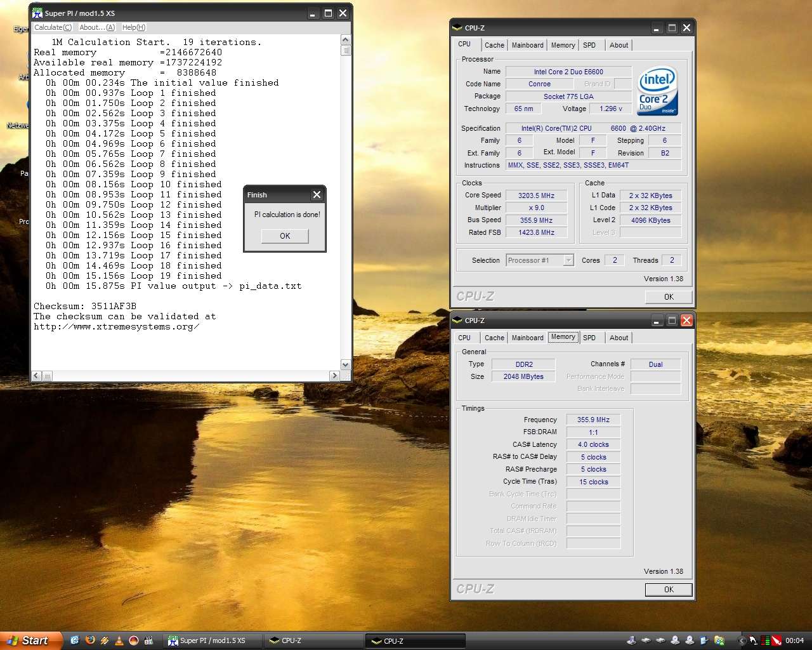812x650 pixels.
Task: Click Super PI vertical scrollbar up arrow
Action: (x=346, y=39)
